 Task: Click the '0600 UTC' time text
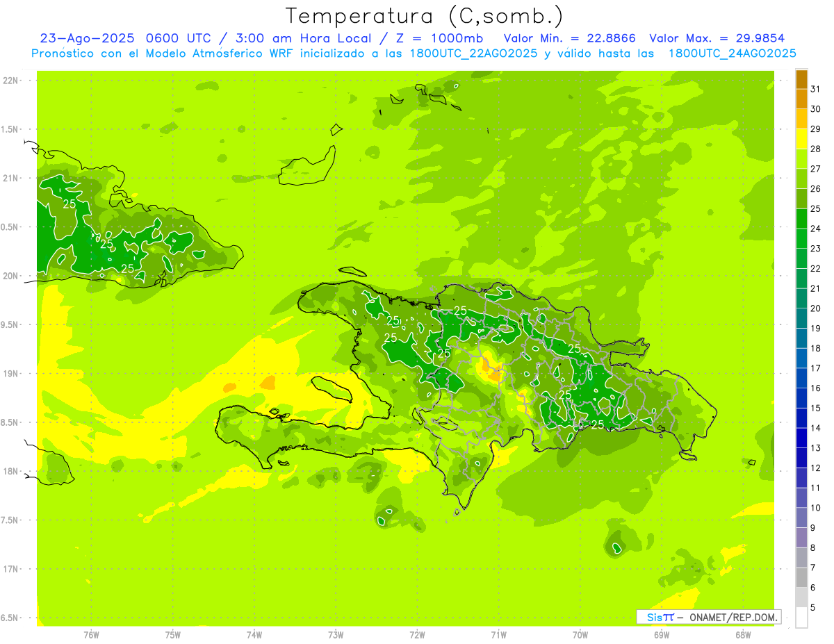click(179, 38)
